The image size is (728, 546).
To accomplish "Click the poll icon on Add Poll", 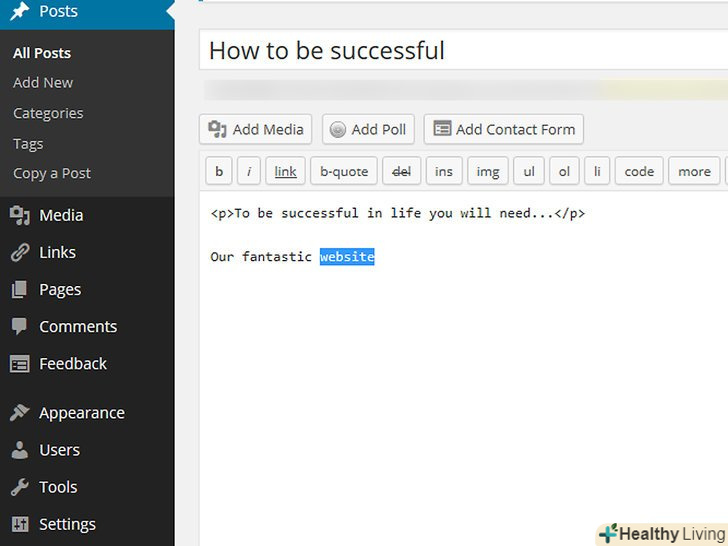I will [338, 130].
